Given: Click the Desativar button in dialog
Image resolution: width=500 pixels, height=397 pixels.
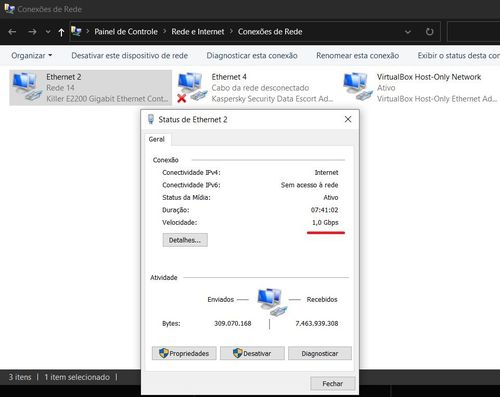Looking at the screenshot, I should 252,353.
